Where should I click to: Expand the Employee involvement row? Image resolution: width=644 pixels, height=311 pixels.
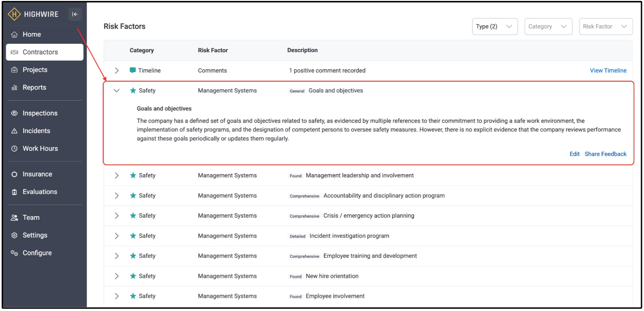coord(117,296)
